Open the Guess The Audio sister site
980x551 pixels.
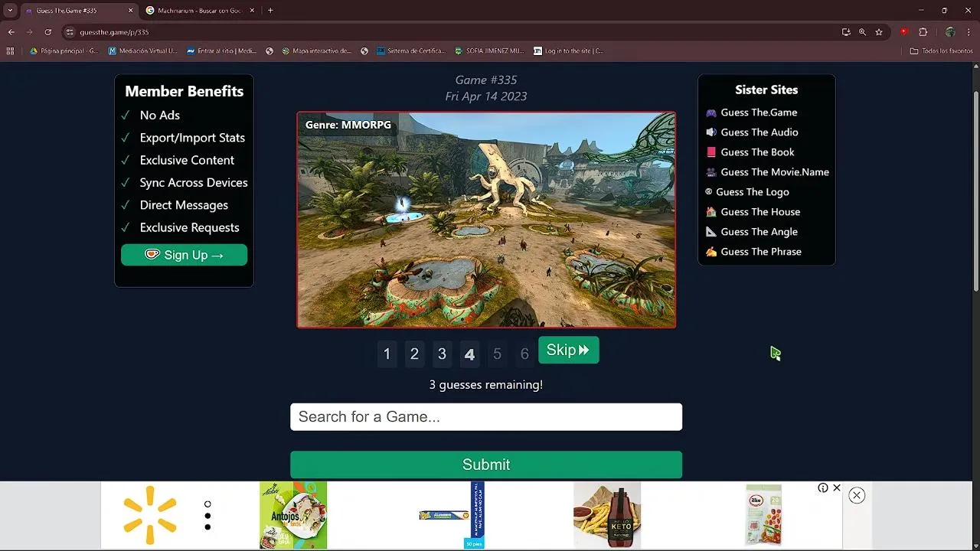point(759,132)
